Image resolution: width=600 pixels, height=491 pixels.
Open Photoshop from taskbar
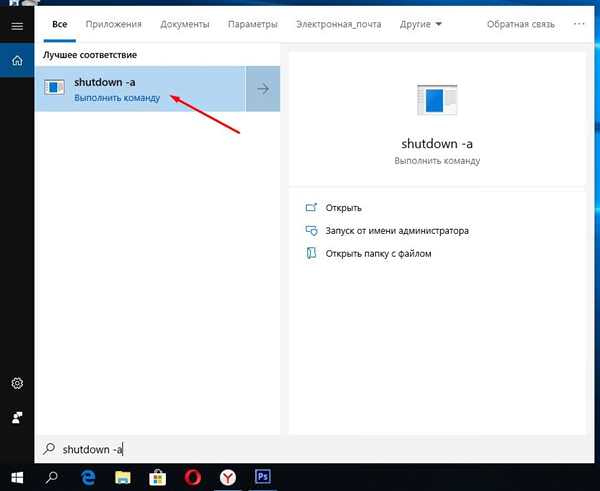click(262, 477)
